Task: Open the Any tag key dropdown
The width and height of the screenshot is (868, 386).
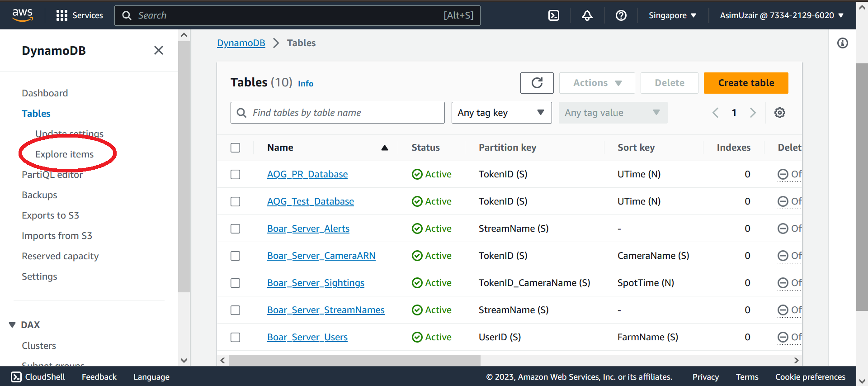Action: (x=501, y=113)
